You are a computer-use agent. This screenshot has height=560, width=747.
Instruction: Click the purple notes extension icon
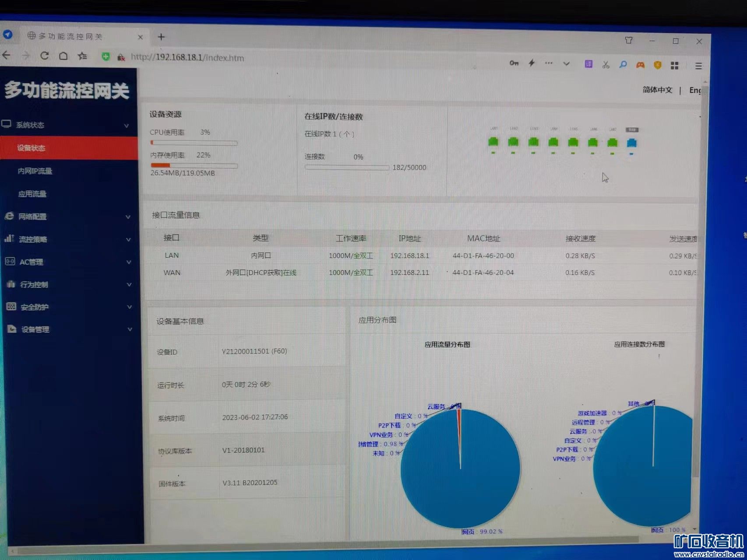[588, 64]
